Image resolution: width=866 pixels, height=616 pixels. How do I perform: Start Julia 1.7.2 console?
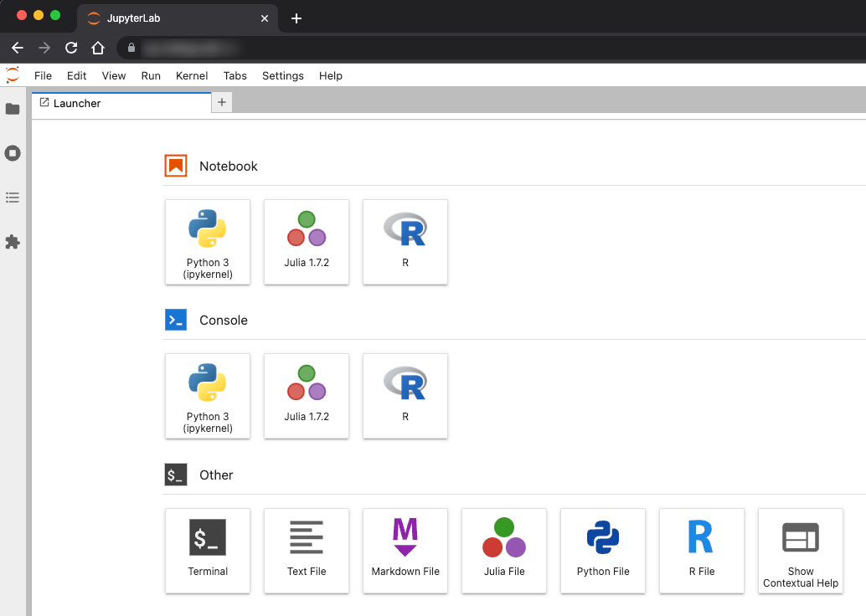point(307,397)
